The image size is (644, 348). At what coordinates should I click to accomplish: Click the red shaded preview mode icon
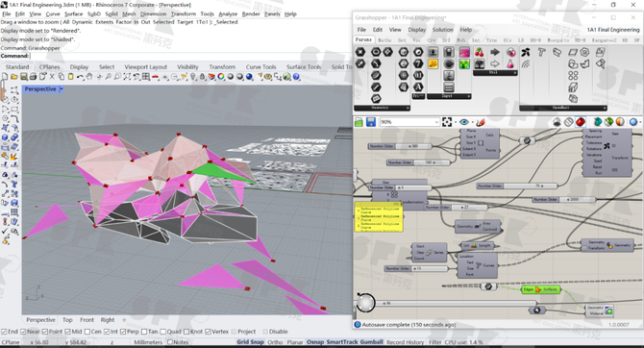(581, 122)
